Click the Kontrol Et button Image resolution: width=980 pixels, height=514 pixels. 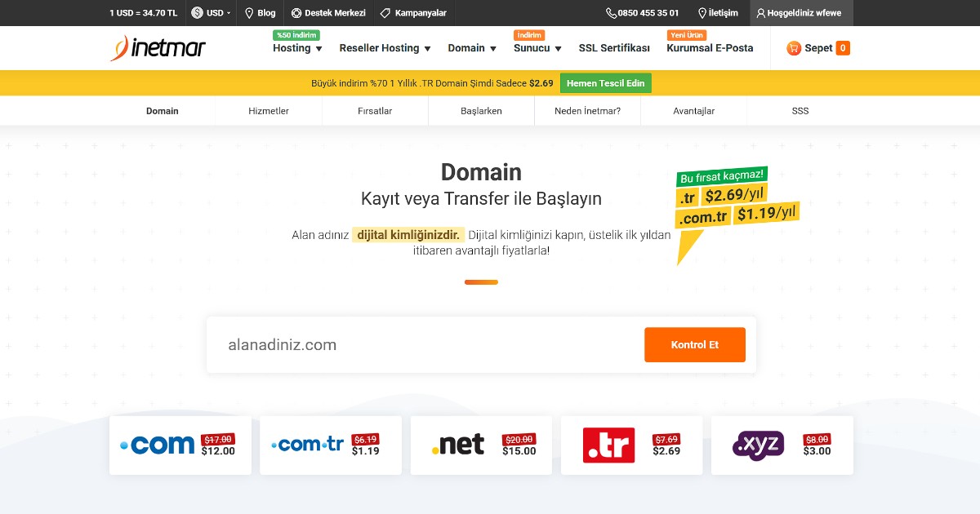[x=695, y=345]
